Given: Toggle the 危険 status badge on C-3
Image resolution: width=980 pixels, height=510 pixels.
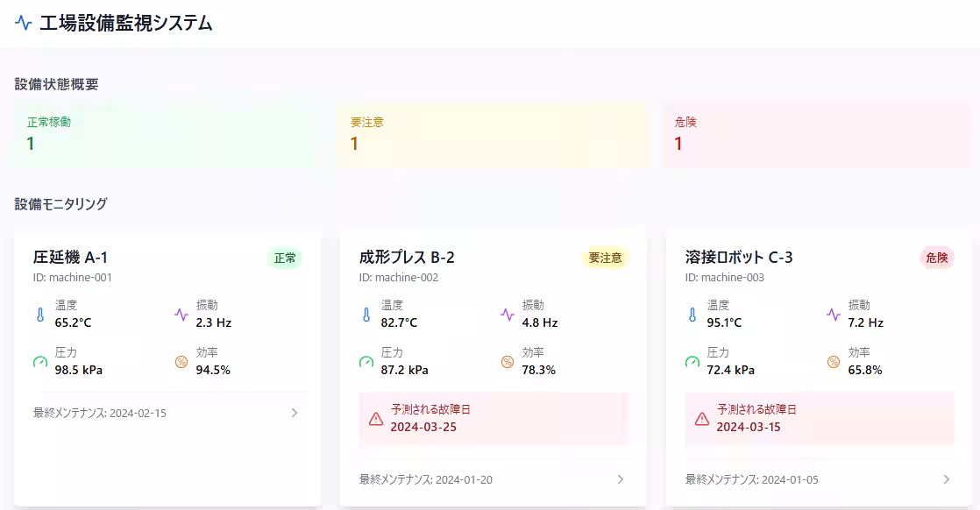Looking at the screenshot, I should [937, 257].
